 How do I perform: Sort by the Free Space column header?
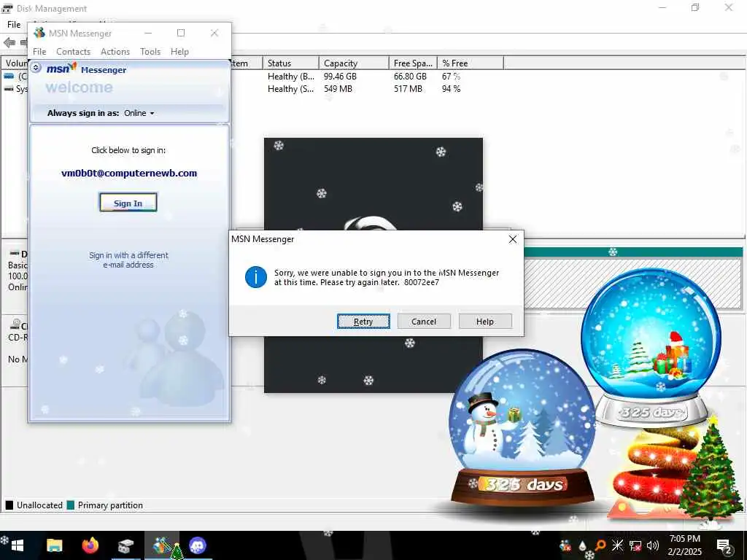413,63
